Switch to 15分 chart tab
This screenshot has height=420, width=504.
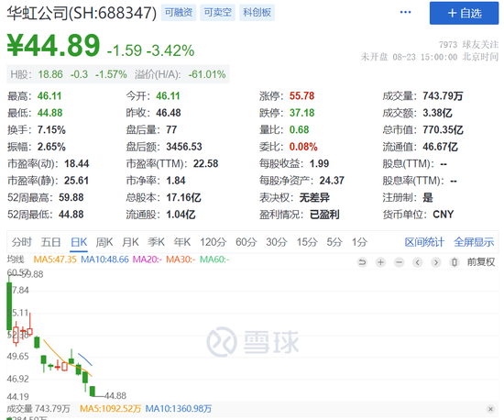click(307, 242)
